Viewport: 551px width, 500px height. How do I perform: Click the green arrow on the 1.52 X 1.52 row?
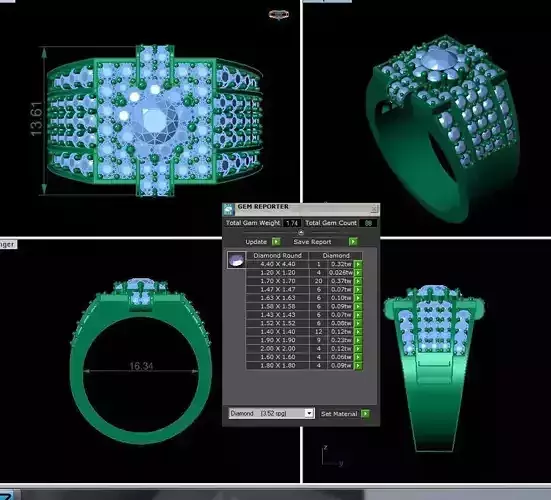tap(358, 323)
